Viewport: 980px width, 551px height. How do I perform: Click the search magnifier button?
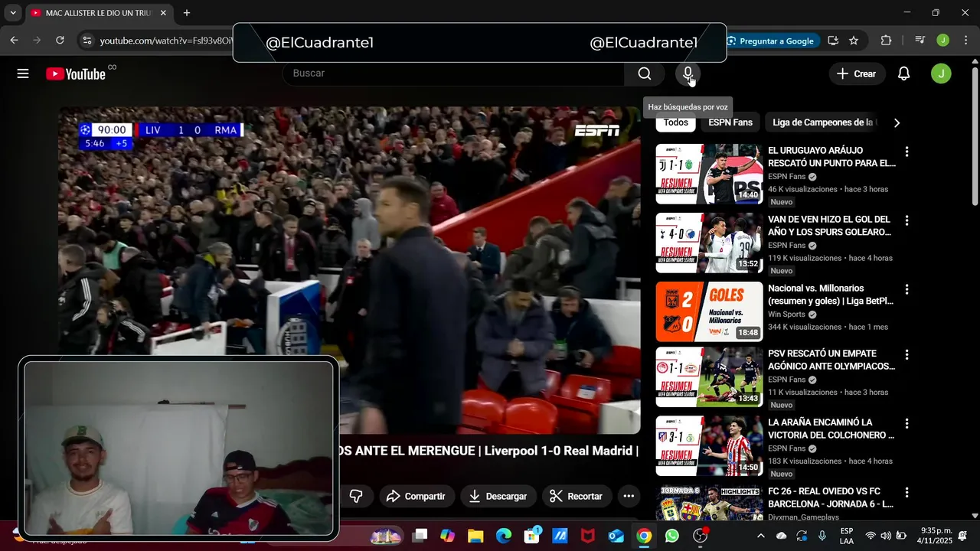click(x=645, y=73)
